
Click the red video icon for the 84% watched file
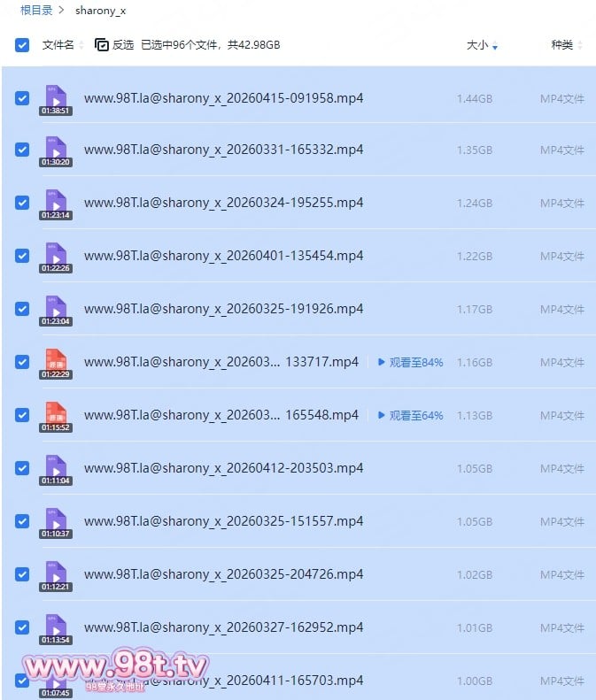coord(56,361)
